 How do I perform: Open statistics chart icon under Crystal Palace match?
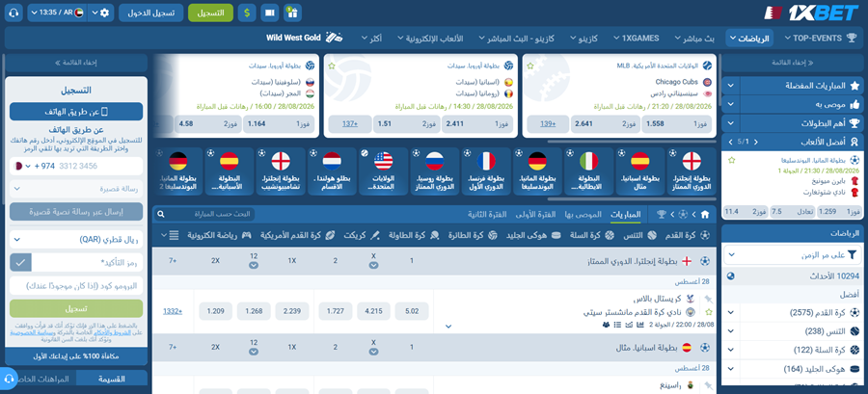(640, 325)
